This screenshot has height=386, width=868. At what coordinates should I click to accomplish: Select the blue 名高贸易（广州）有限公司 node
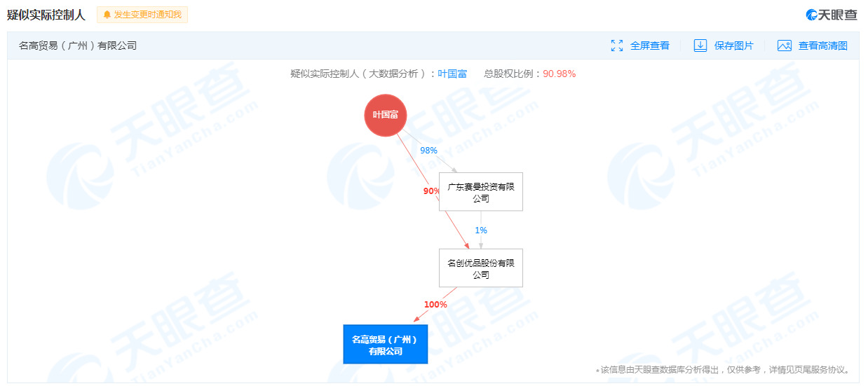click(385, 344)
